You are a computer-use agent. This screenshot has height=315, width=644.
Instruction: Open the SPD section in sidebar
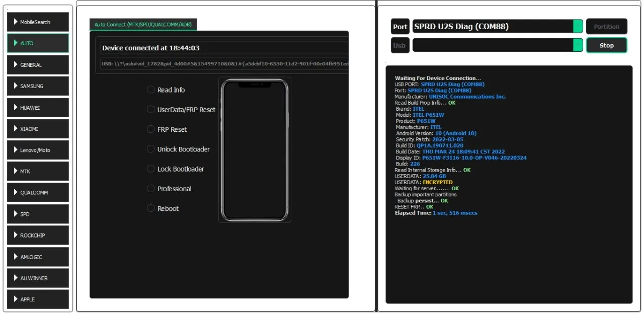click(x=38, y=214)
